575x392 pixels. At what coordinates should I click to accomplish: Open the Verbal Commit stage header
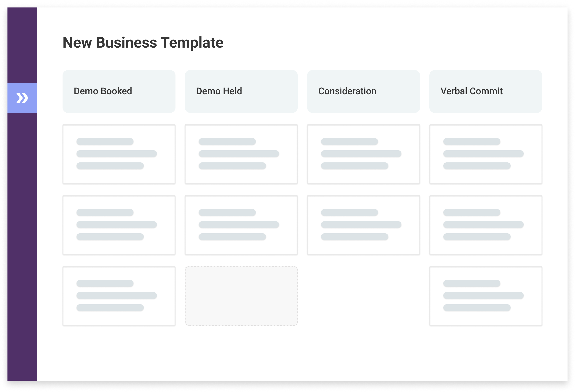485,91
